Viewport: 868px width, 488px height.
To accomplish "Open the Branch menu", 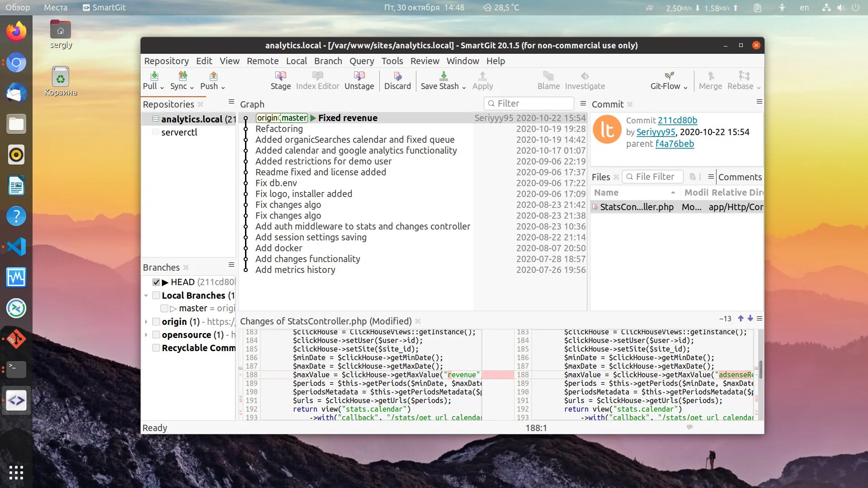I will click(328, 61).
